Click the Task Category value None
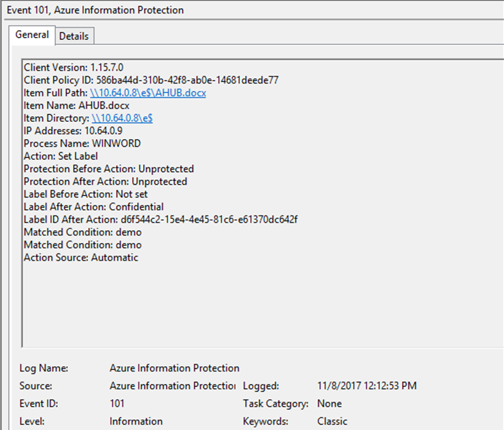This screenshot has width=504, height=430. point(329,404)
